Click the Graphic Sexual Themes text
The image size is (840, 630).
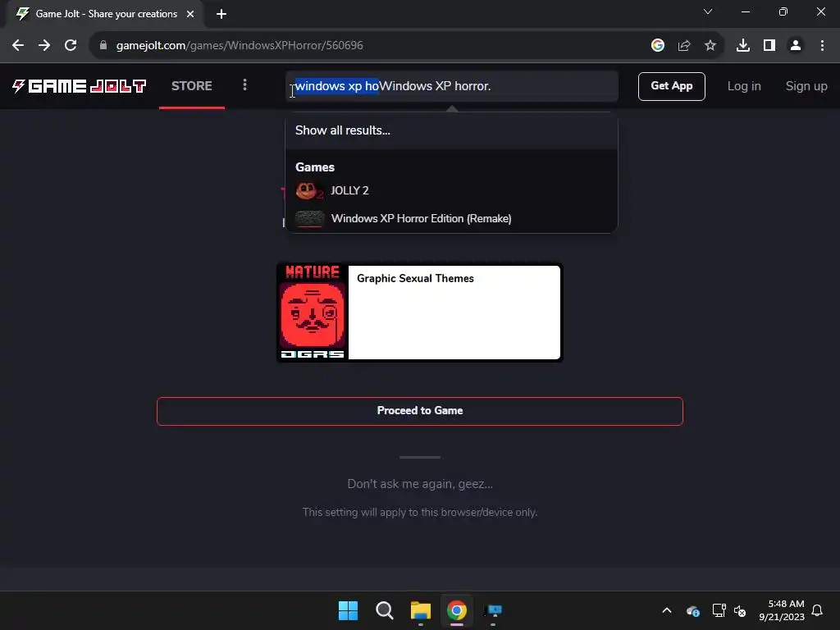click(x=415, y=279)
